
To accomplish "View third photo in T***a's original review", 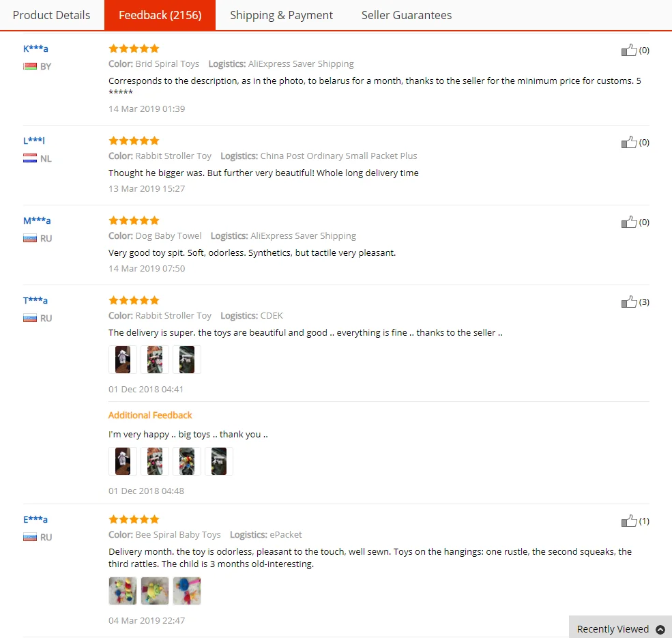I will pyautogui.click(x=187, y=360).
